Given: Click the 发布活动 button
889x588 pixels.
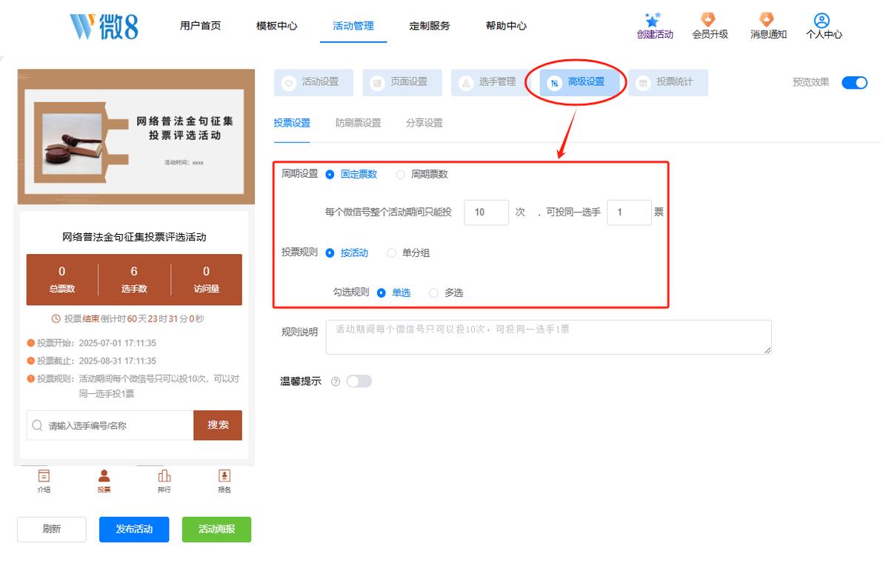Looking at the screenshot, I should pyautogui.click(x=134, y=529).
